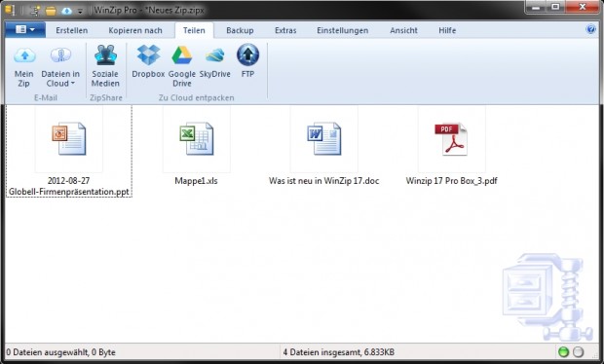Maximize the WinZip Pro window
The width and height of the screenshot is (604, 364).
pos(556,7)
